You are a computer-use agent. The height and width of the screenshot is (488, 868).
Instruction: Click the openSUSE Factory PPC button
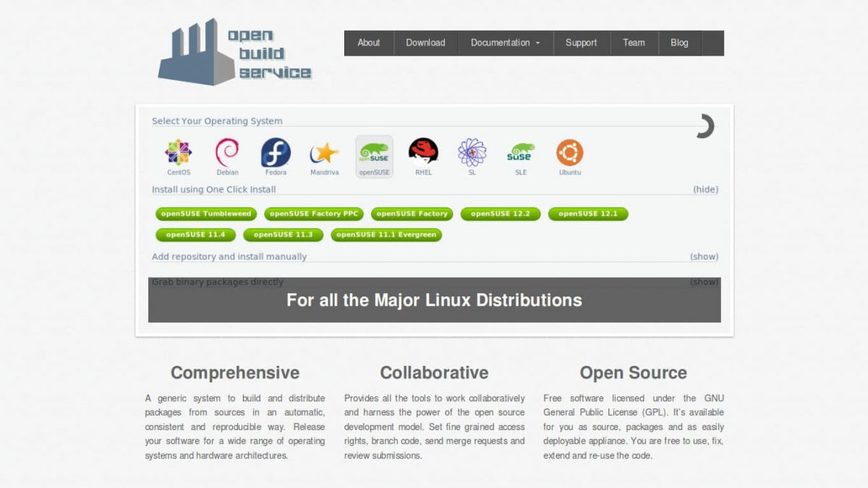[x=314, y=214]
